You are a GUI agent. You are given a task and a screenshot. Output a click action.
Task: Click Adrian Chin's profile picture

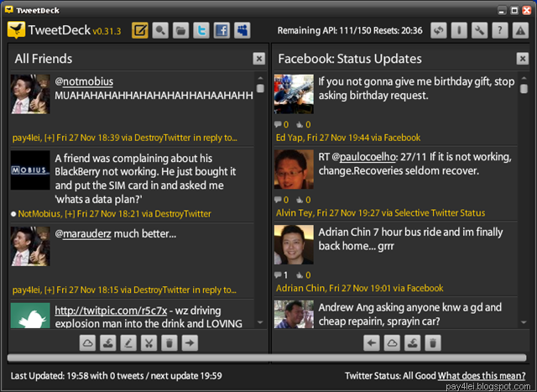[x=294, y=244]
